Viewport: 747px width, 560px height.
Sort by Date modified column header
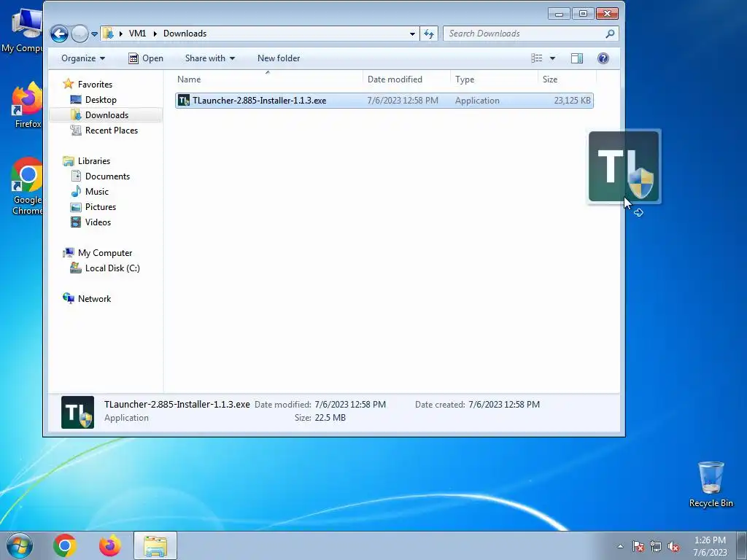coord(406,79)
